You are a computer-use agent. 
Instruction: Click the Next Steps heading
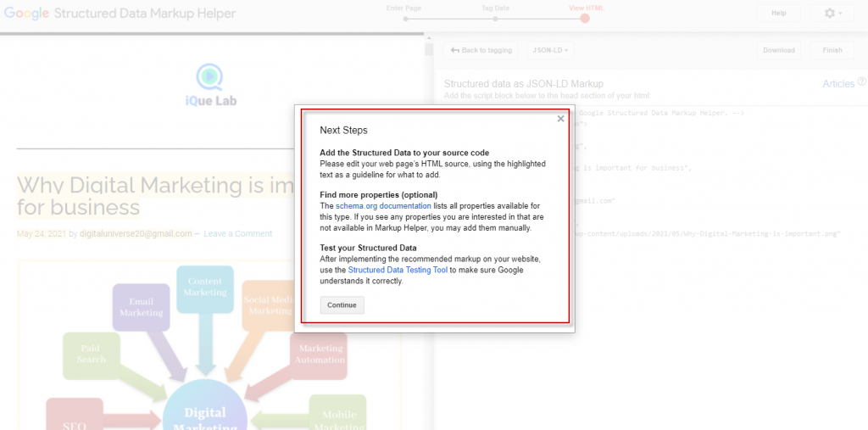click(344, 131)
